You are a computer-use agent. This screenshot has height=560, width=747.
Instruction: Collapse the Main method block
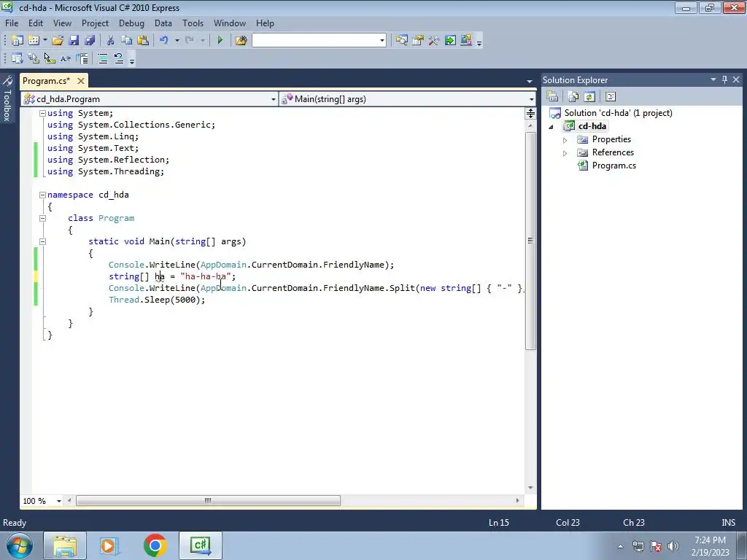click(x=42, y=241)
